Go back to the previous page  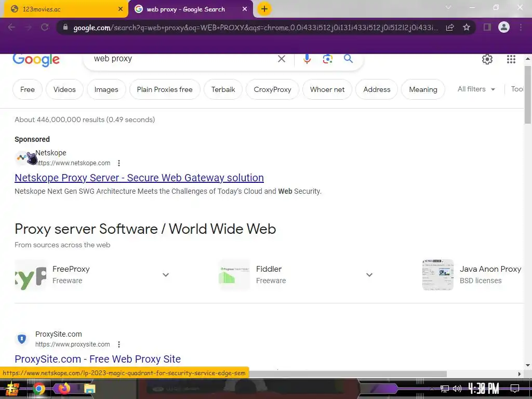click(x=11, y=27)
